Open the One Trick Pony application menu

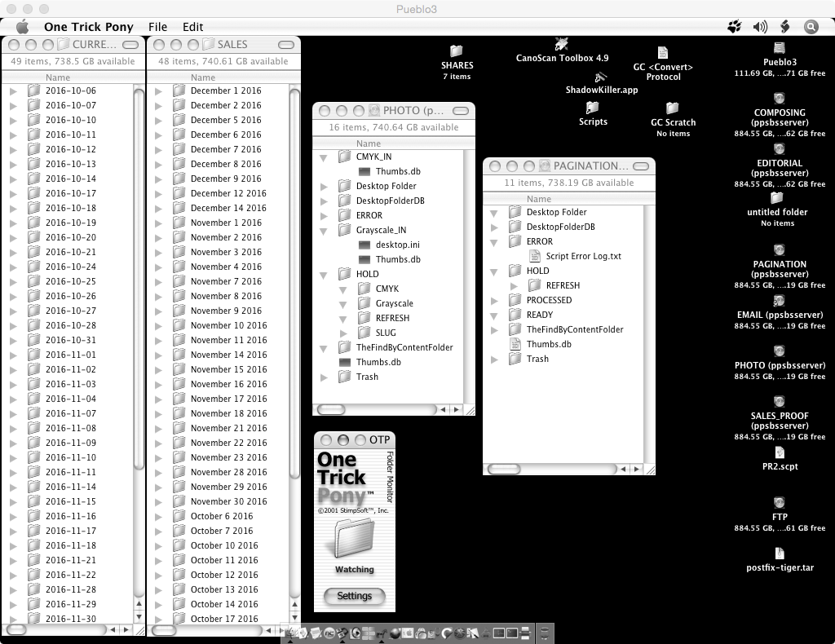(88, 27)
